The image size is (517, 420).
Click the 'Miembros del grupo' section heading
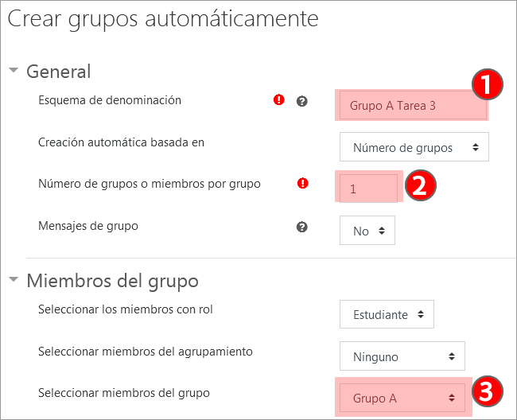click(112, 281)
